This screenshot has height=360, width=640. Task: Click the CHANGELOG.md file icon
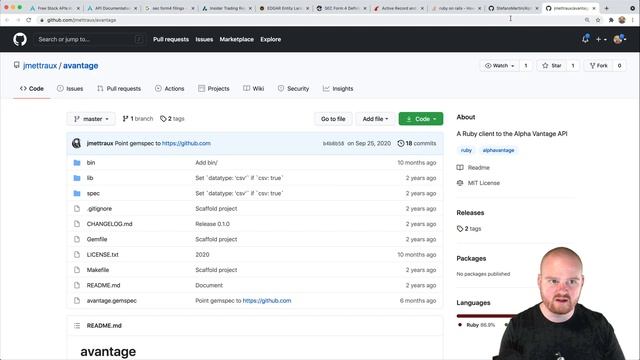[x=77, y=224]
